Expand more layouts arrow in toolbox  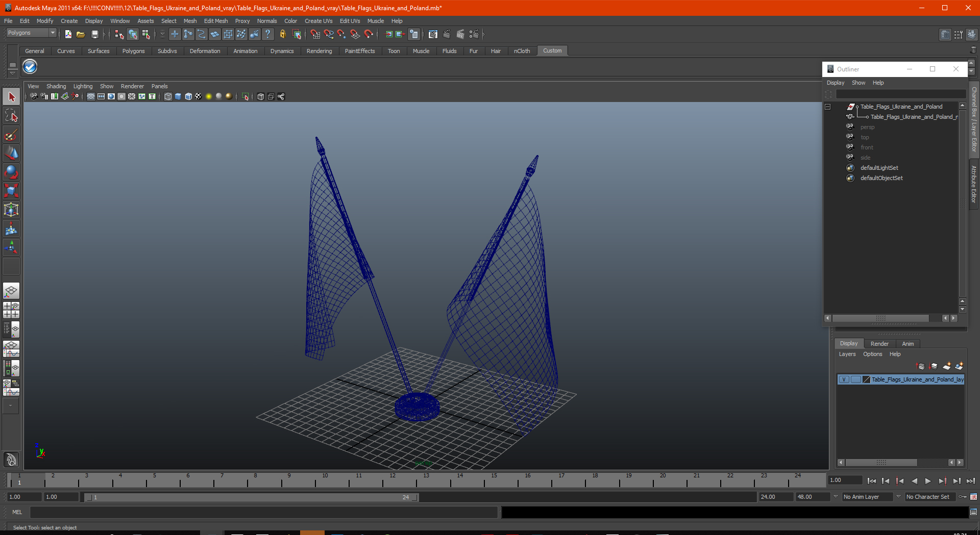[11, 406]
